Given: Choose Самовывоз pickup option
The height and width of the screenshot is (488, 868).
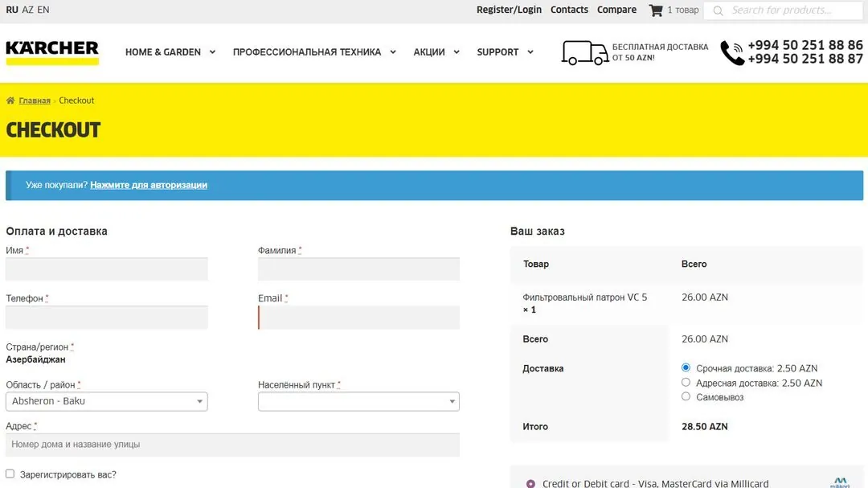Looking at the screenshot, I should pos(686,396).
